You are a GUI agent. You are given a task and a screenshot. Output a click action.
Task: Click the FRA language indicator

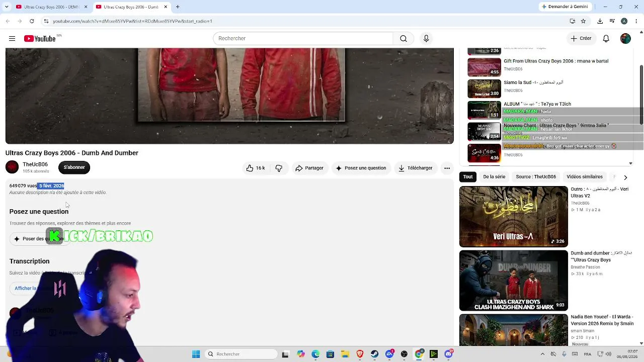tap(588, 354)
